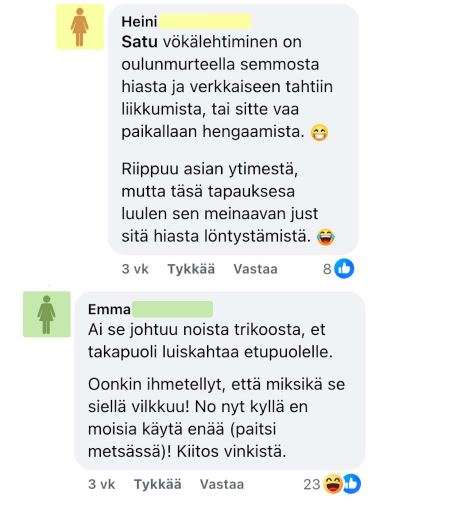Open Heini's yellow profile avatar

(x=80, y=27)
